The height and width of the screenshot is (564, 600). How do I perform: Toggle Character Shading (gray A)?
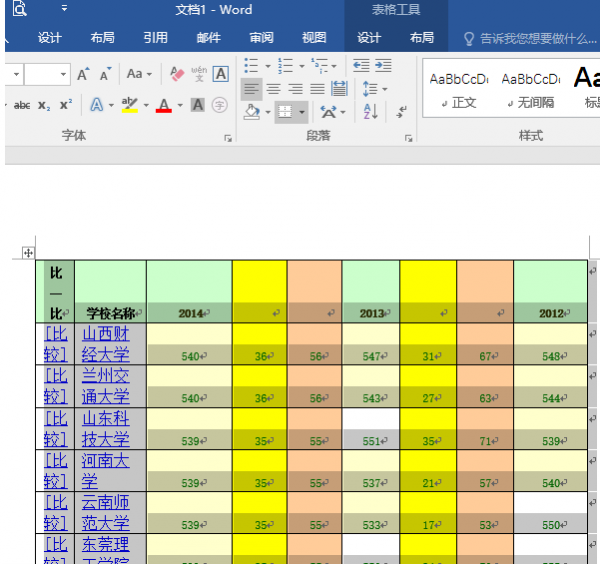click(198, 105)
